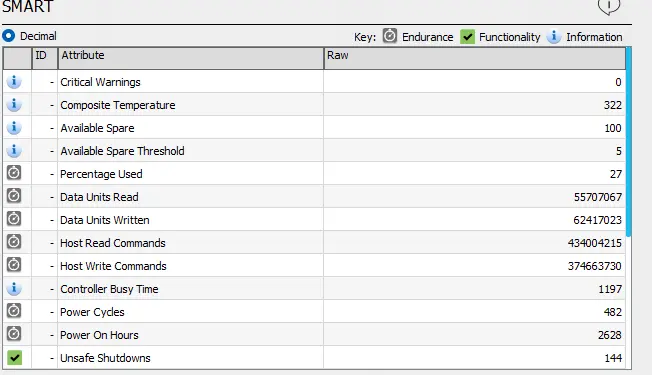Screen dimensions: 652x375
Task: Click raw value 55707067
Action: [x=598, y=197]
